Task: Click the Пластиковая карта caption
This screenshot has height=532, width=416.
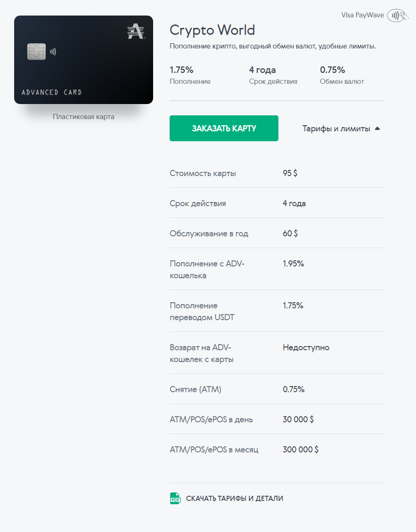Action: click(x=83, y=117)
